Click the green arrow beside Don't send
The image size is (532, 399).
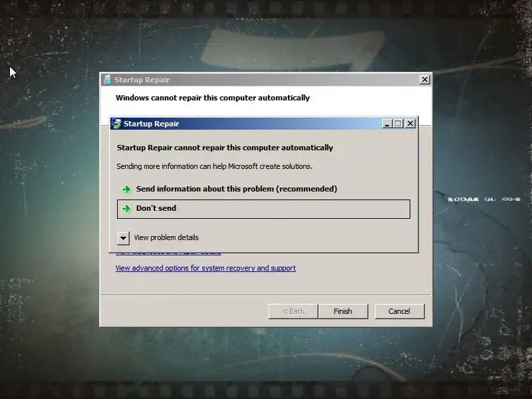click(x=126, y=209)
